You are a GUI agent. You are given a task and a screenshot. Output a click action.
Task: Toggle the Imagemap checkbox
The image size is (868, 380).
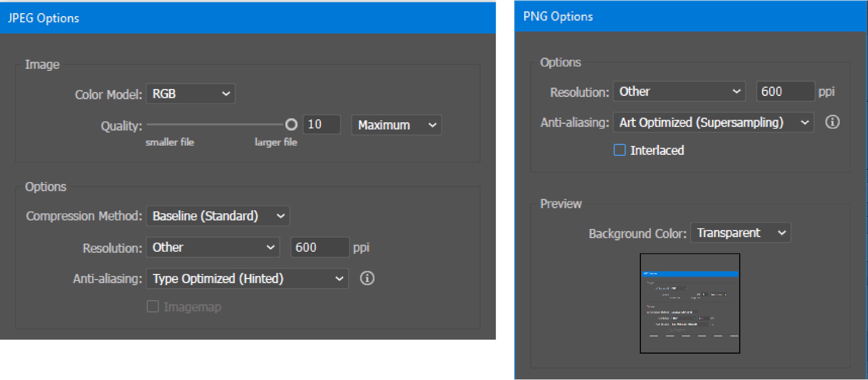tap(153, 307)
